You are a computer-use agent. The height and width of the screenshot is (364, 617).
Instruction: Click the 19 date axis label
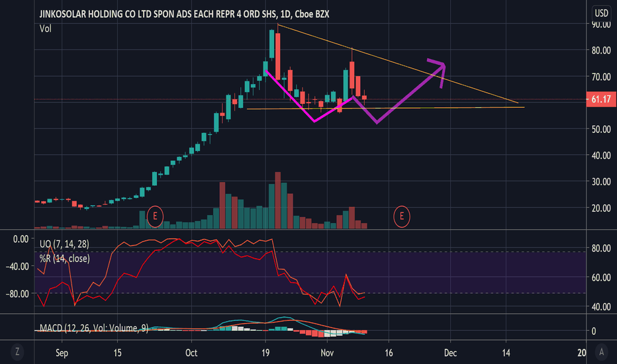coord(265,353)
